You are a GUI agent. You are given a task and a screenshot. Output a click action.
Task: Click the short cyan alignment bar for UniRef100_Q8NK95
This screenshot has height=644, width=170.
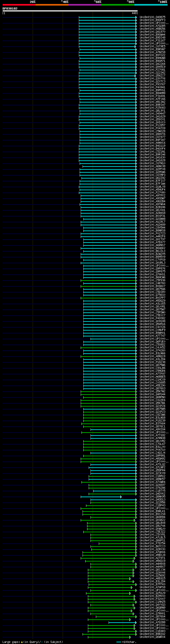pos(101,496)
